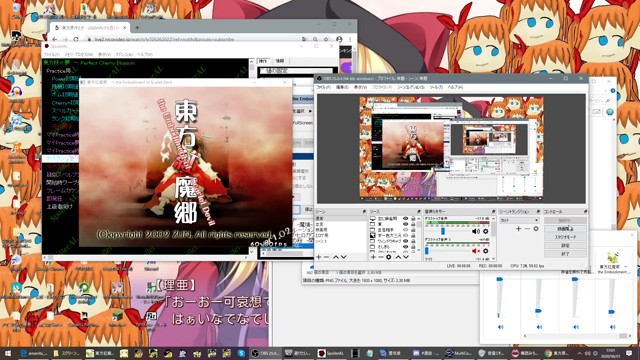Enable スタジオモード in OBS controls

565,237
